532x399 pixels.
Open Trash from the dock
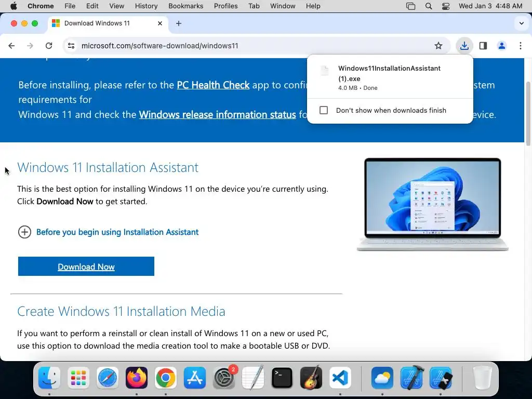pos(483,378)
